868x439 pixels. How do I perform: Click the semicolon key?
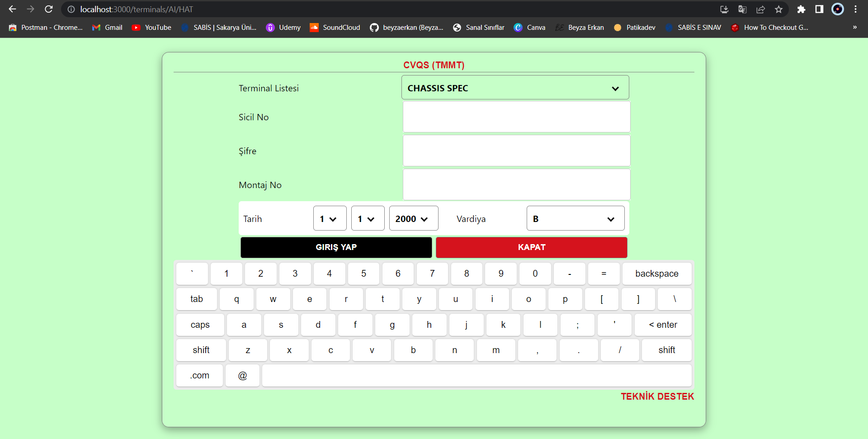(x=577, y=325)
